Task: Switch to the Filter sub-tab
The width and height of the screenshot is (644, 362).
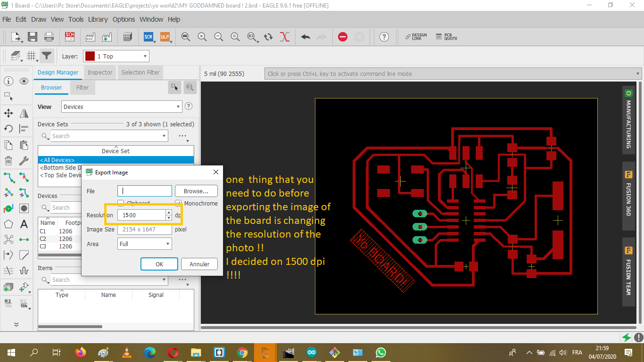Action: point(83,88)
